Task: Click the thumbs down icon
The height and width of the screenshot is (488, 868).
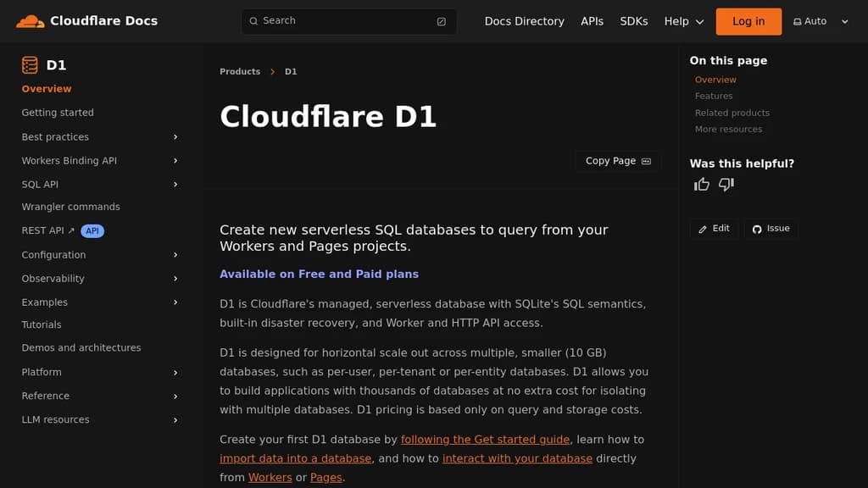Action: [726, 184]
